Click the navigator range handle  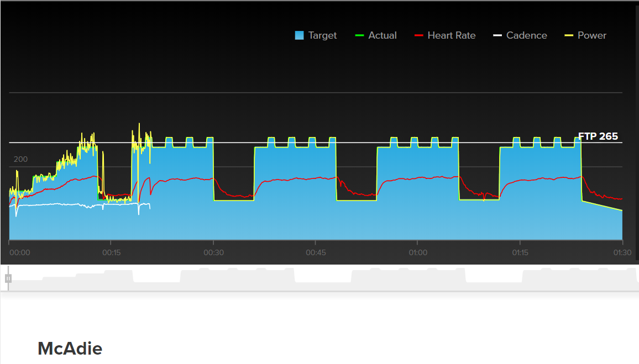pyautogui.click(x=8, y=278)
